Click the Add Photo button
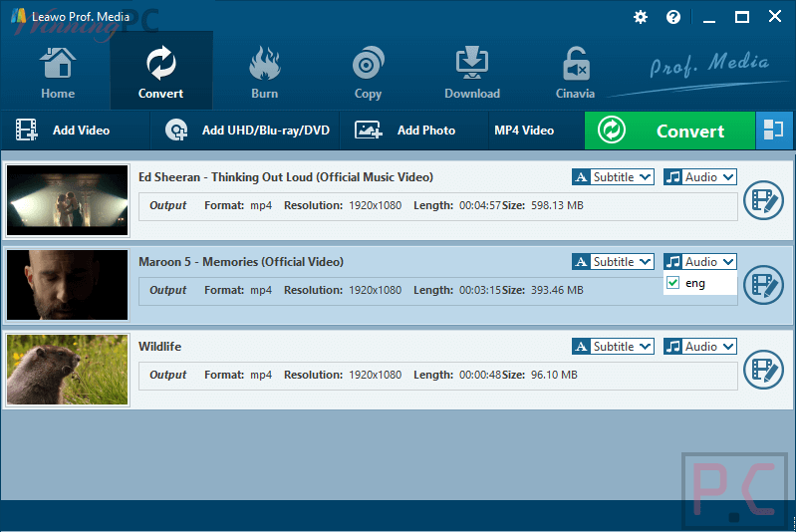Screen dimensions: 796x532 tap(413, 131)
